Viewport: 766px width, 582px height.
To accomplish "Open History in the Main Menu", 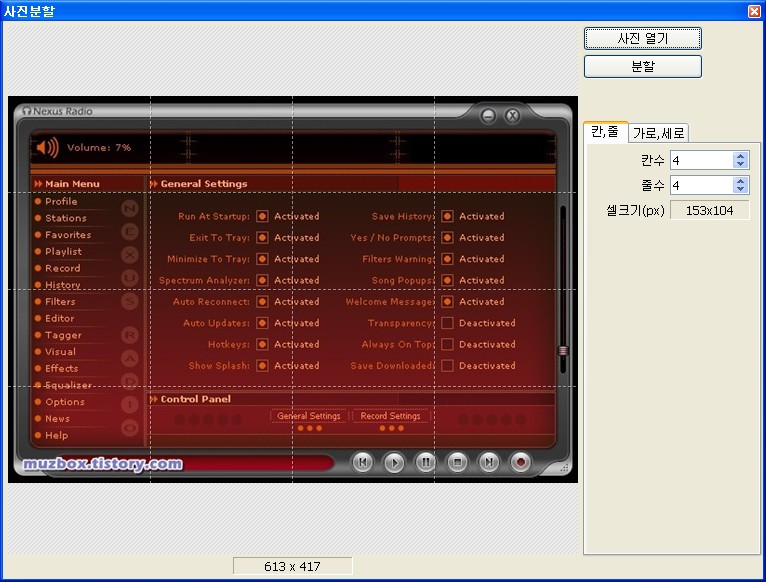I will (63, 285).
